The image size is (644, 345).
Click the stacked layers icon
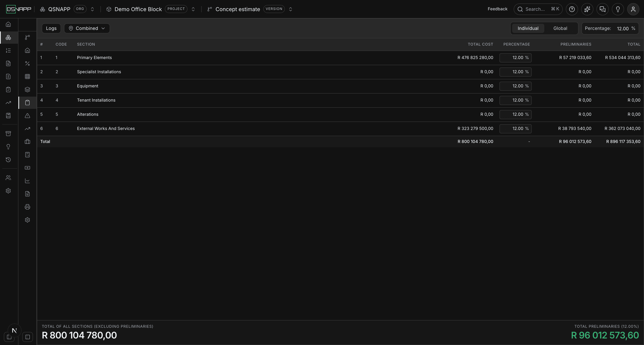pos(27,90)
